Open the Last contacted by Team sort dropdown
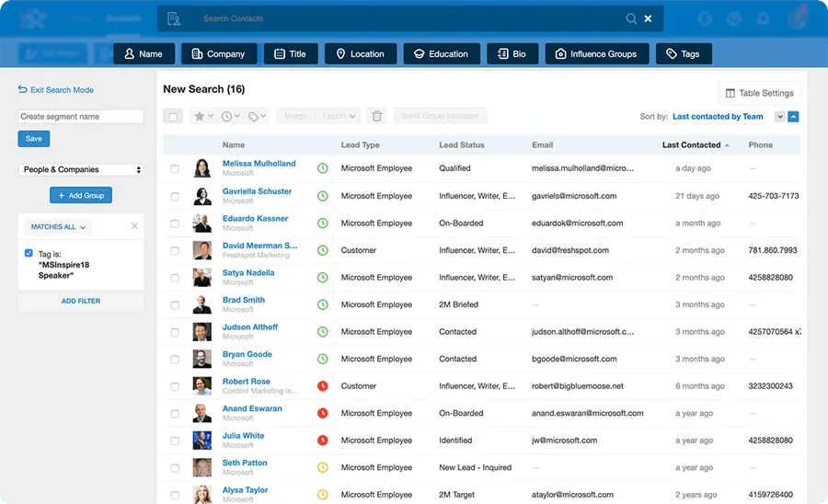 (x=780, y=117)
